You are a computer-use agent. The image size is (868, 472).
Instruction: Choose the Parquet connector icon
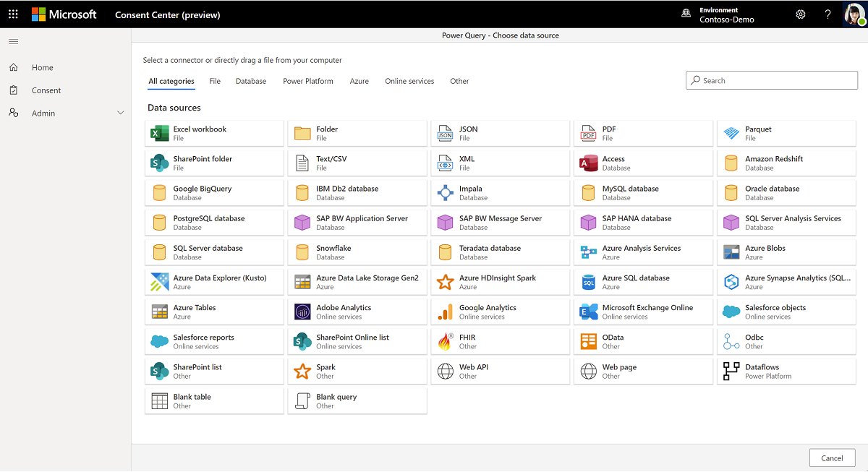[x=731, y=134]
